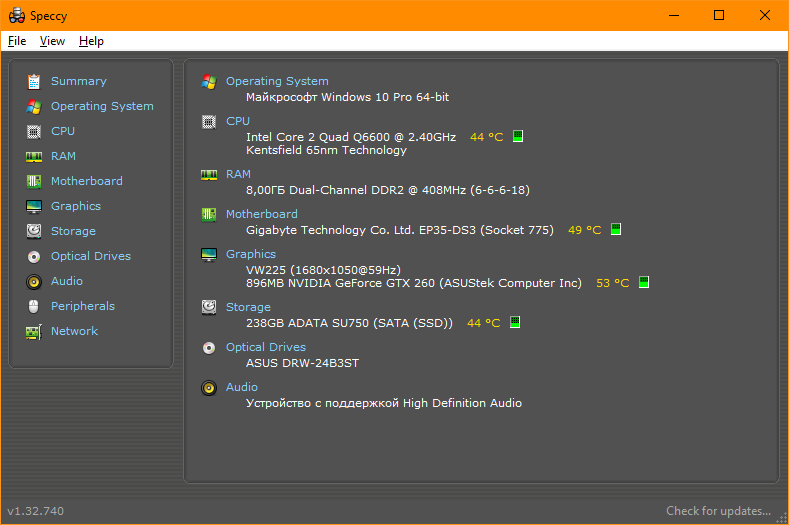The height and width of the screenshot is (525, 789).
Task: Select Graphics in the sidebar
Action: tap(75, 206)
